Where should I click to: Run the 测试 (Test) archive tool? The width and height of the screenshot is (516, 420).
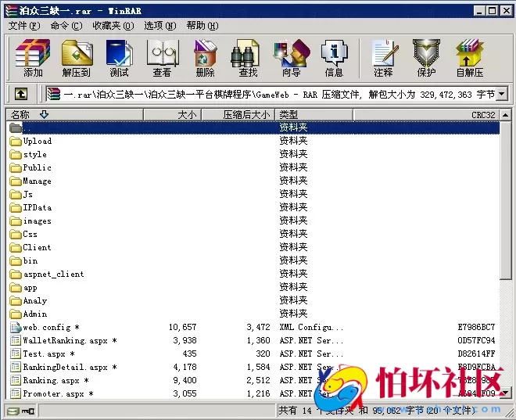point(119,58)
